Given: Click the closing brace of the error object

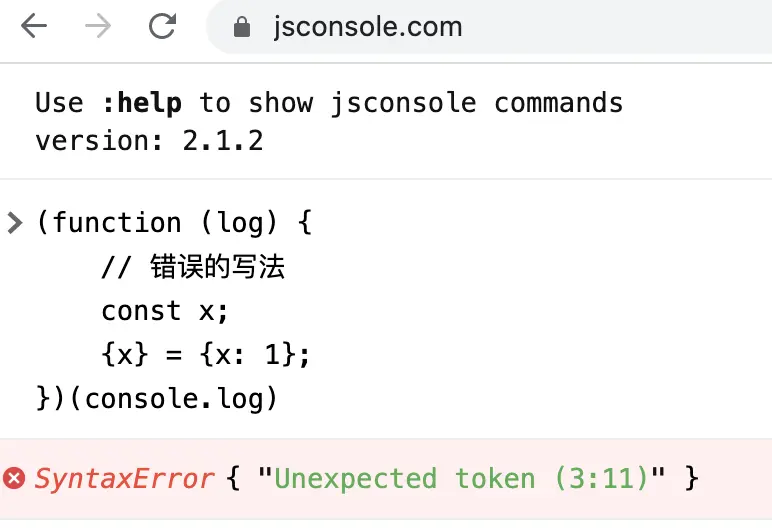Looking at the screenshot, I should point(692,479).
